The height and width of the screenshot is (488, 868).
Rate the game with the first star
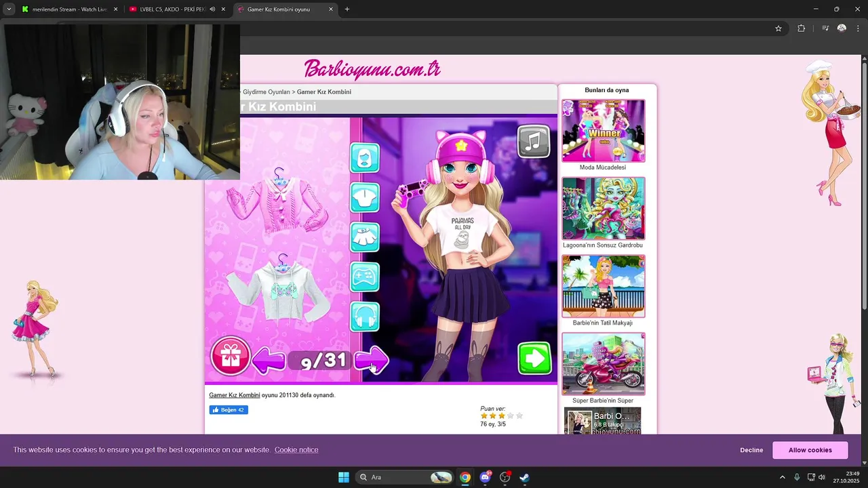tap(484, 416)
